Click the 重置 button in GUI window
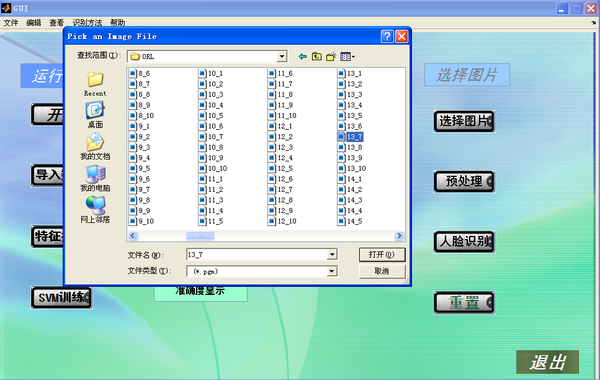600x380 pixels. pyautogui.click(x=464, y=303)
